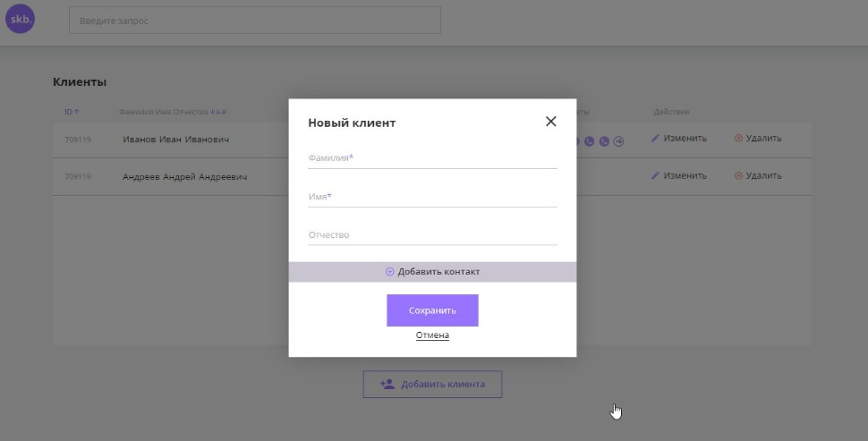Focus the Отчество input field

432,235
